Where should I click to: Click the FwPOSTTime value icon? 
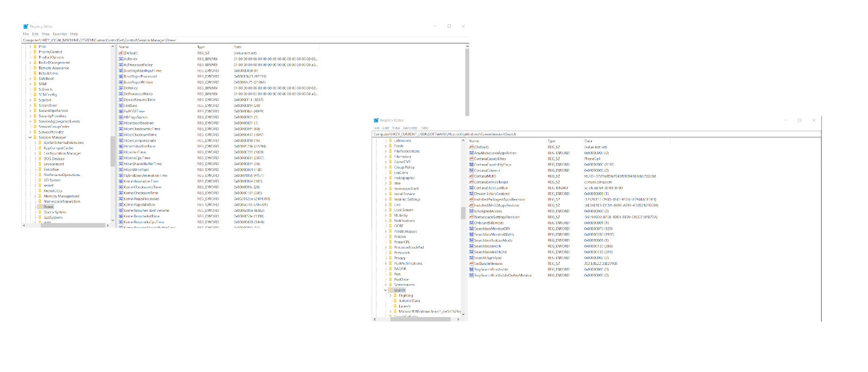pyautogui.click(x=121, y=111)
